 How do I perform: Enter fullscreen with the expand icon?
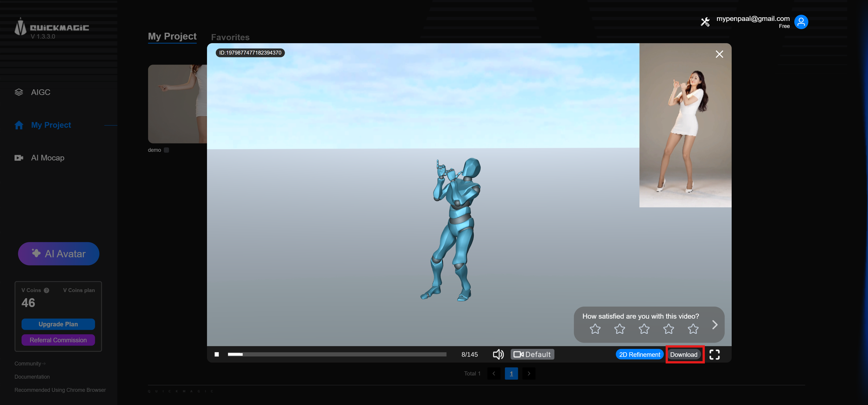point(714,355)
